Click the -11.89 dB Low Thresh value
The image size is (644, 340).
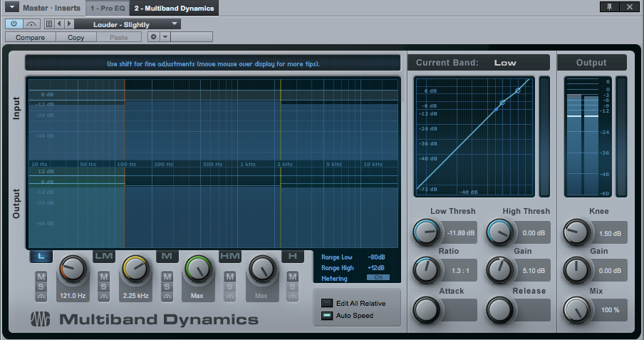pos(461,232)
